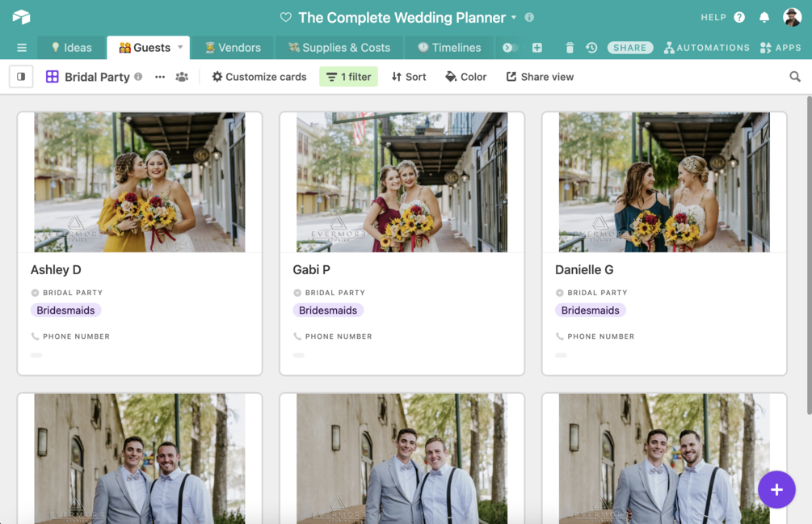Add a new record with purple plus button
812x524 pixels.
tap(776, 489)
